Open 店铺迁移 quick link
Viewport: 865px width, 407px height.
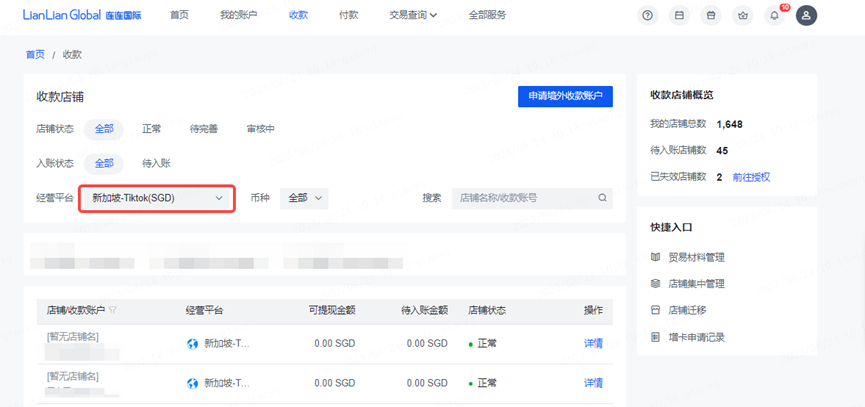pos(687,310)
